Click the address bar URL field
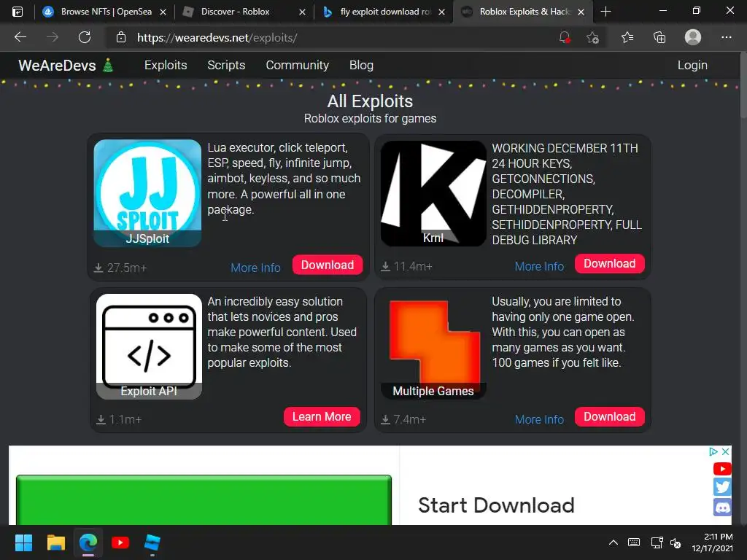747x560 pixels. (333, 38)
